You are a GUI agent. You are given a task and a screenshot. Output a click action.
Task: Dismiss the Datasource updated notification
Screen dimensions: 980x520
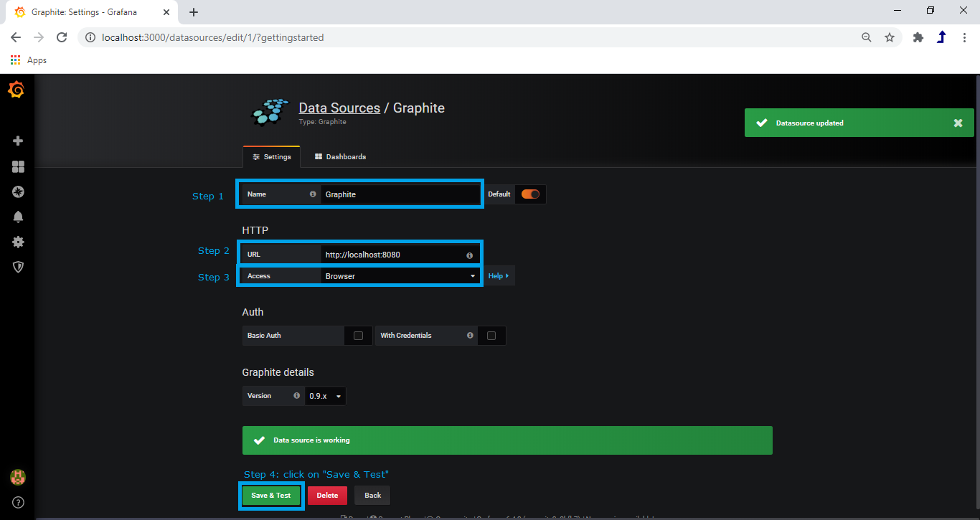click(x=958, y=123)
